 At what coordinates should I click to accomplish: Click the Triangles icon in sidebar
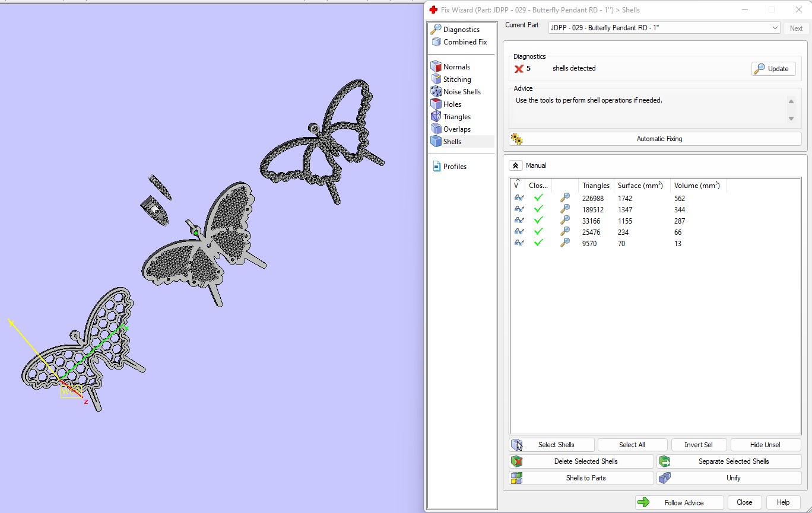point(436,116)
